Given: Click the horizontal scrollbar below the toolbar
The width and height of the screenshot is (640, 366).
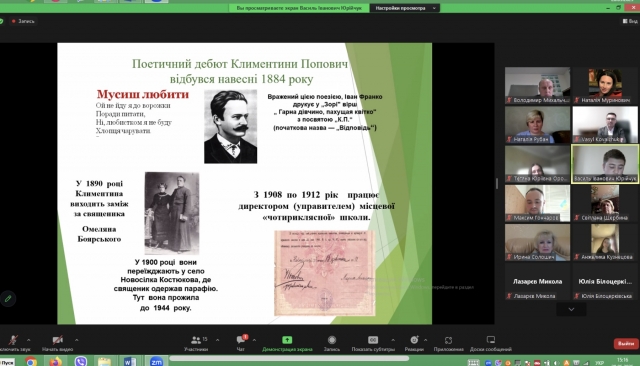Looking at the screenshot, I should tap(289, 358).
